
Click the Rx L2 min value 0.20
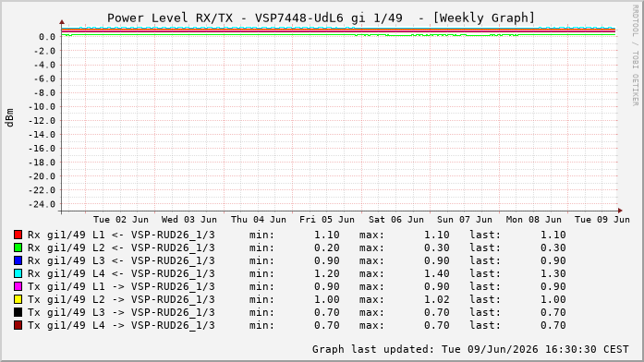click(327, 247)
